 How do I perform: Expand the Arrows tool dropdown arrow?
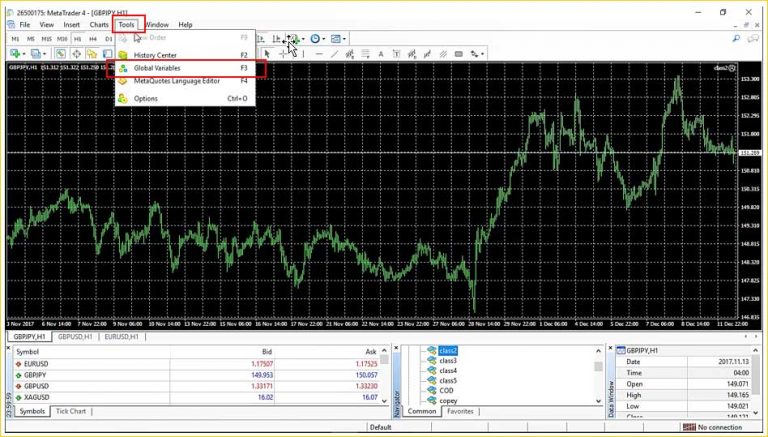[482, 54]
